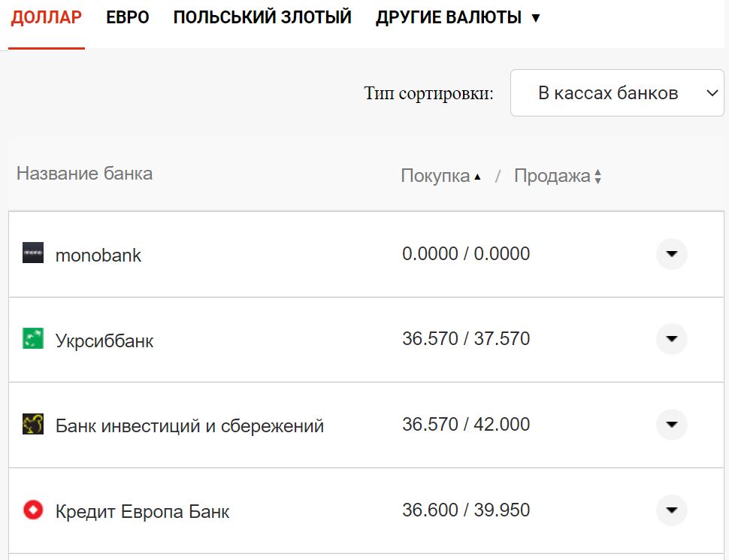Open the ДРУГИЕ ВАЛЮТЫ menu

click(x=447, y=17)
